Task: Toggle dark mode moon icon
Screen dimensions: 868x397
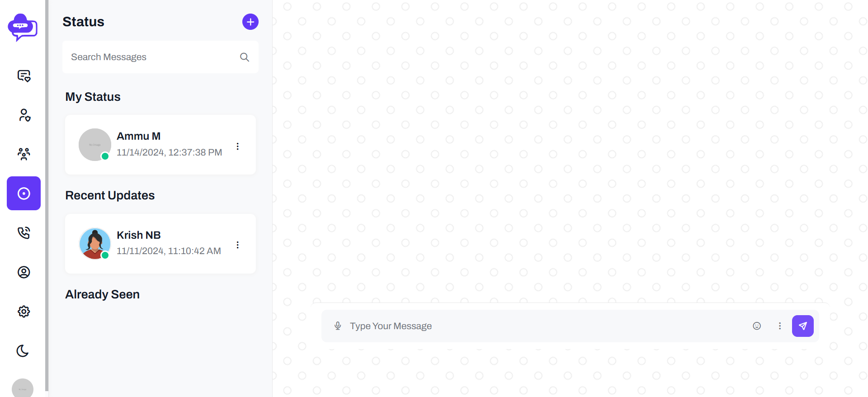Action: pos(23,351)
